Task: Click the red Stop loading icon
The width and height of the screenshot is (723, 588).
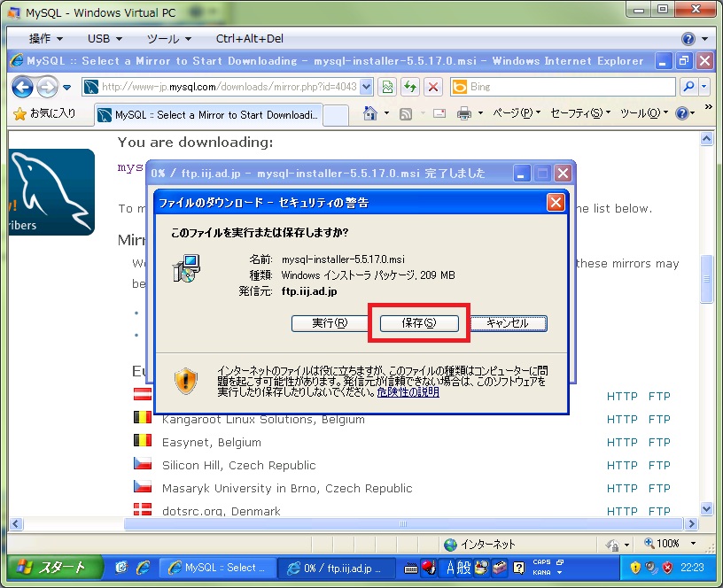Action: (433, 87)
